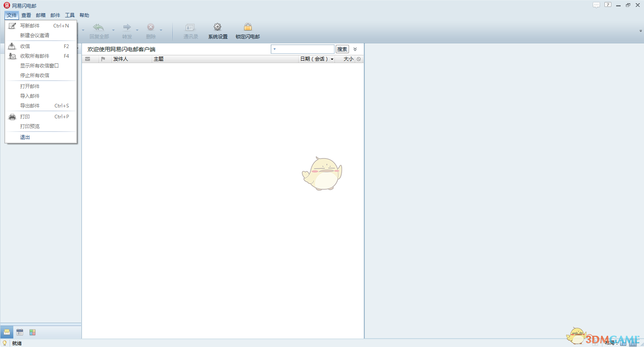Click the 回复全部 toolbar icon
Screen dimensions: 644x347
[99, 31]
